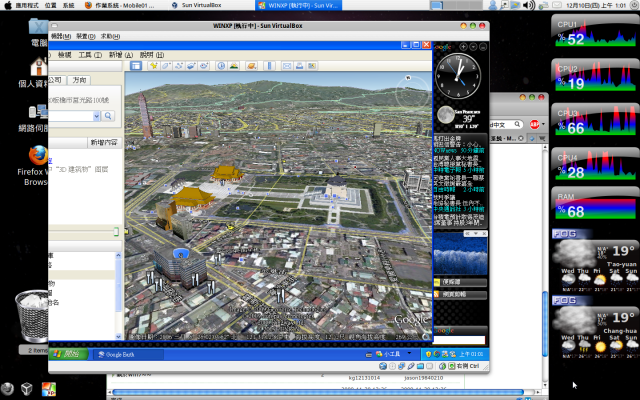640x400 pixels.
Task: Record a tour using the toolbar icon
Action: [204, 66]
